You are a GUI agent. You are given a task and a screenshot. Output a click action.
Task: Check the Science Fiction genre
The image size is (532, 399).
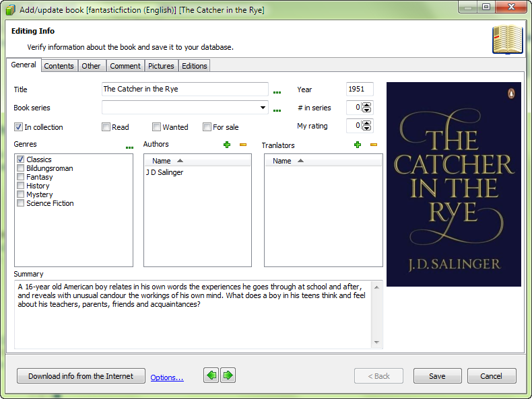coord(21,203)
